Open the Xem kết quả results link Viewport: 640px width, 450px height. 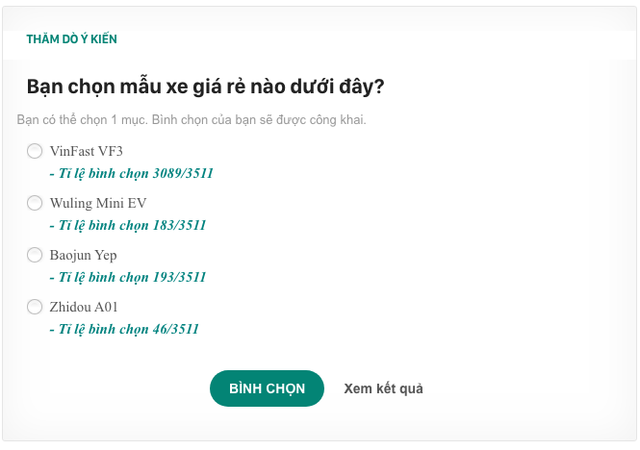[383, 388]
